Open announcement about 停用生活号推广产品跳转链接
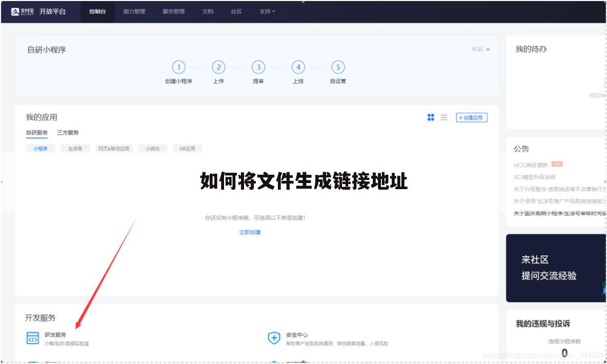Viewport: 607px width, 364px height. point(560,201)
